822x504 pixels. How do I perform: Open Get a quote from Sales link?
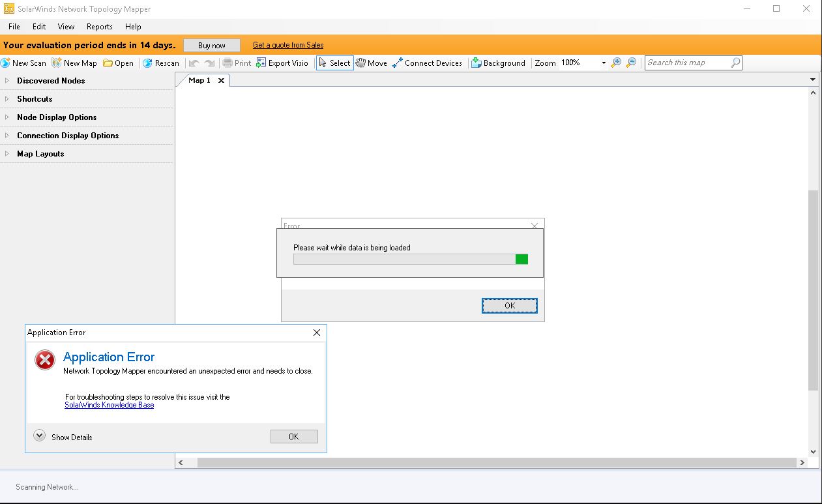tap(288, 45)
